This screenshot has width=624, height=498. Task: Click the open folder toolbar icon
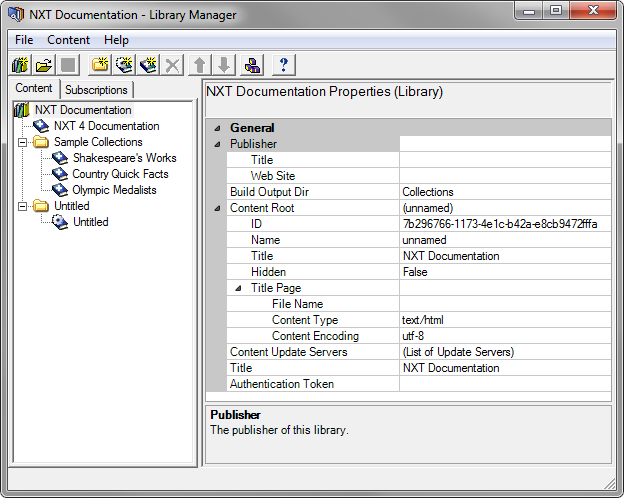click(44, 65)
